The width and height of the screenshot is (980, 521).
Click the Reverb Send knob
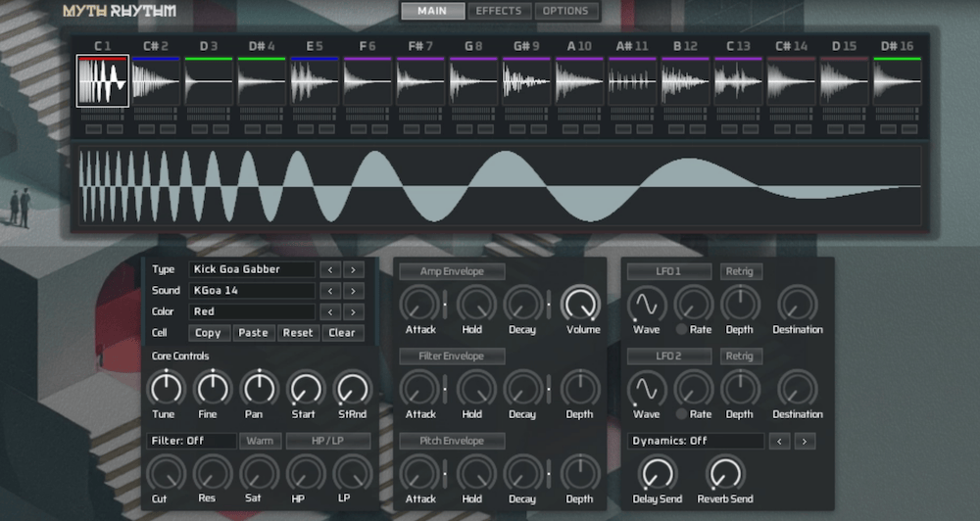[x=725, y=473]
